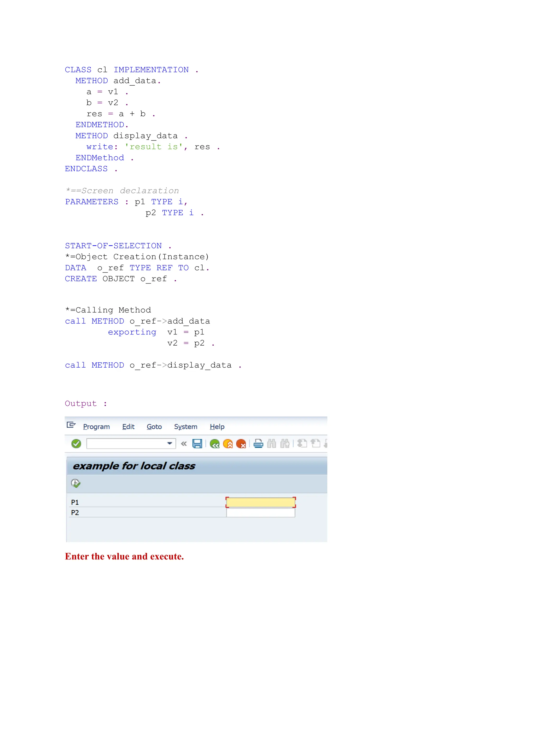Collapse command field with double-chevron icon

(x=184, y=444)
